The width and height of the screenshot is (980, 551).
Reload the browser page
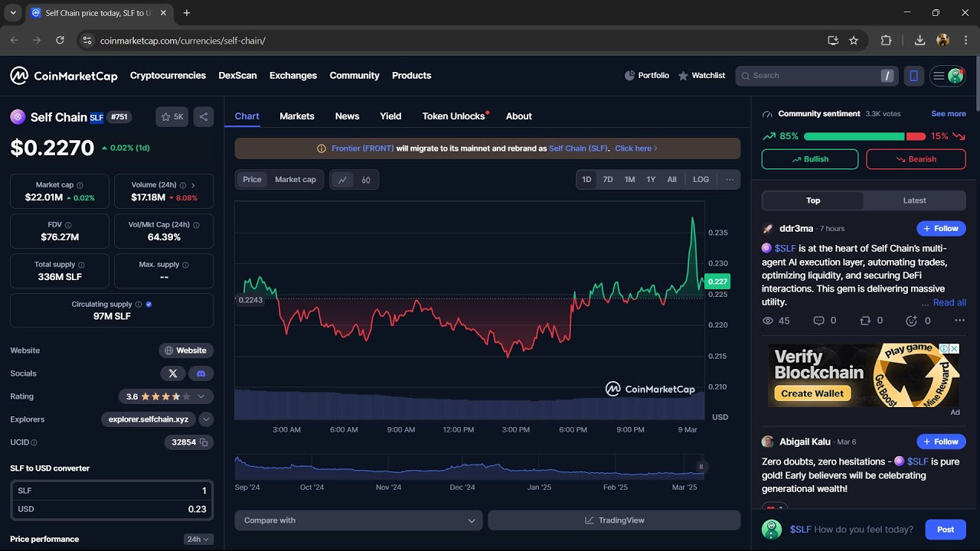click(60, 41)
